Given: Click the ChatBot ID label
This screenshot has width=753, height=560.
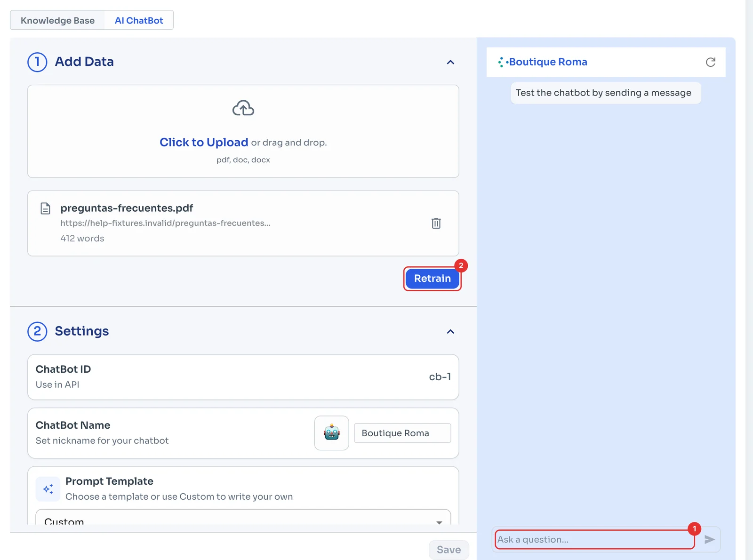Looking at the screenshot, I should pos(63,369).
